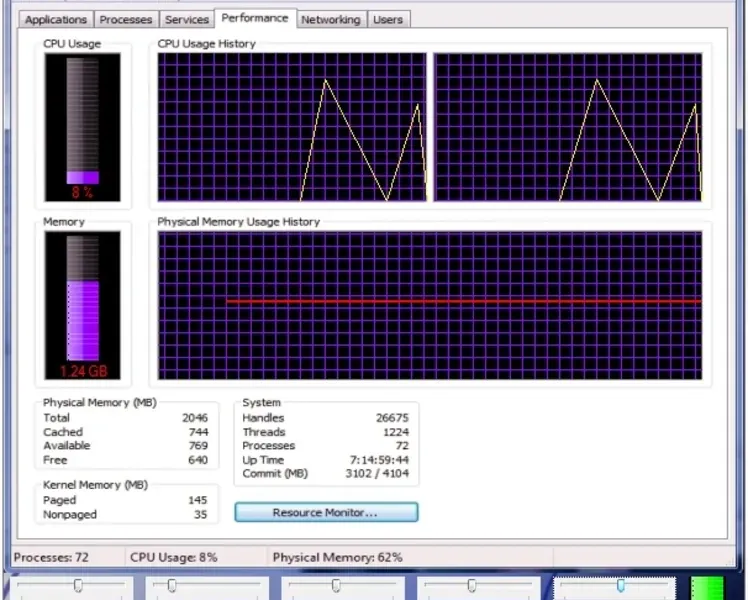Viewport: 748px width, 600px height.
Task: Switch to the Applications tab
Action: click(x=55, y=19)
